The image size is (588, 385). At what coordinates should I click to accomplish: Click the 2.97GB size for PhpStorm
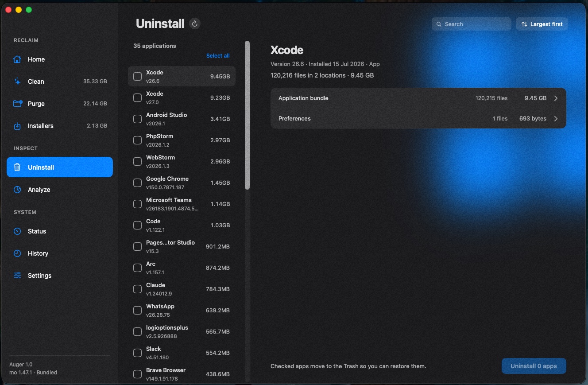(220, 140)
